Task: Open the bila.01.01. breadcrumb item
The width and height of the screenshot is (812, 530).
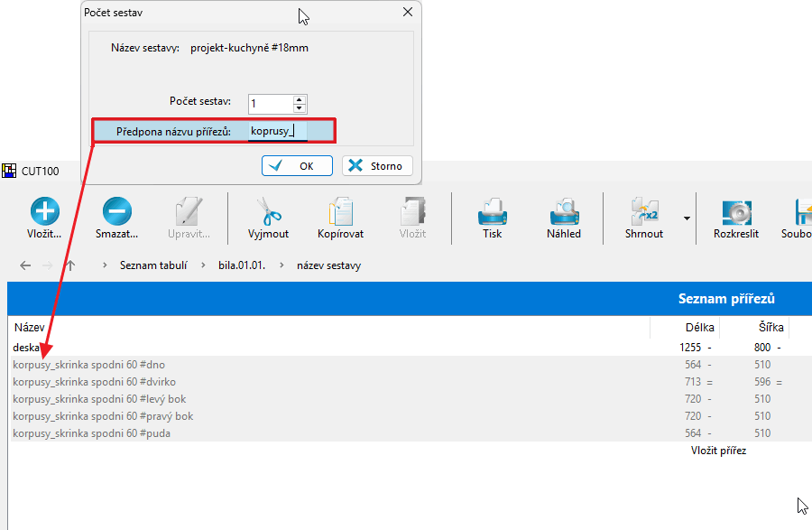Action: click(241, 265)
